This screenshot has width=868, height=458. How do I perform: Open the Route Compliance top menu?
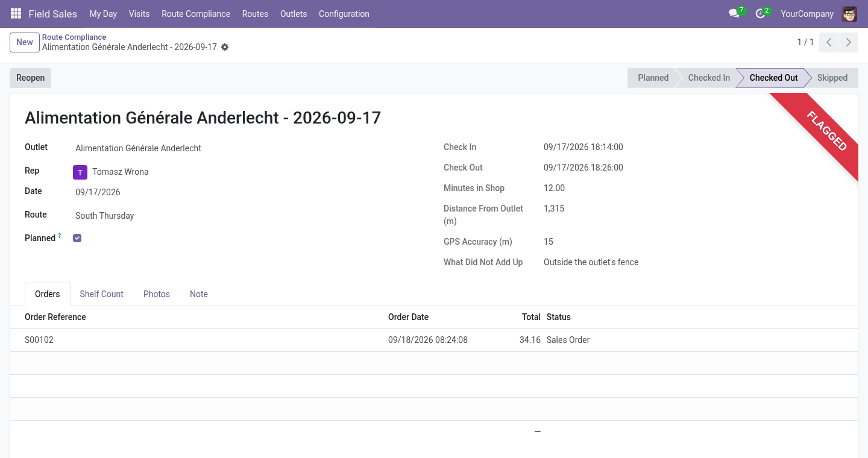(x=196, y=14)
